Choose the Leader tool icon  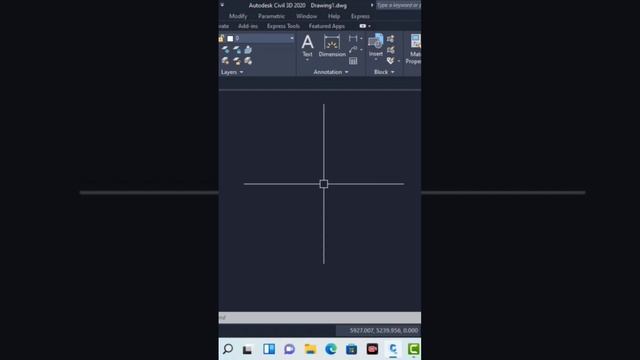tap(353, 50)
